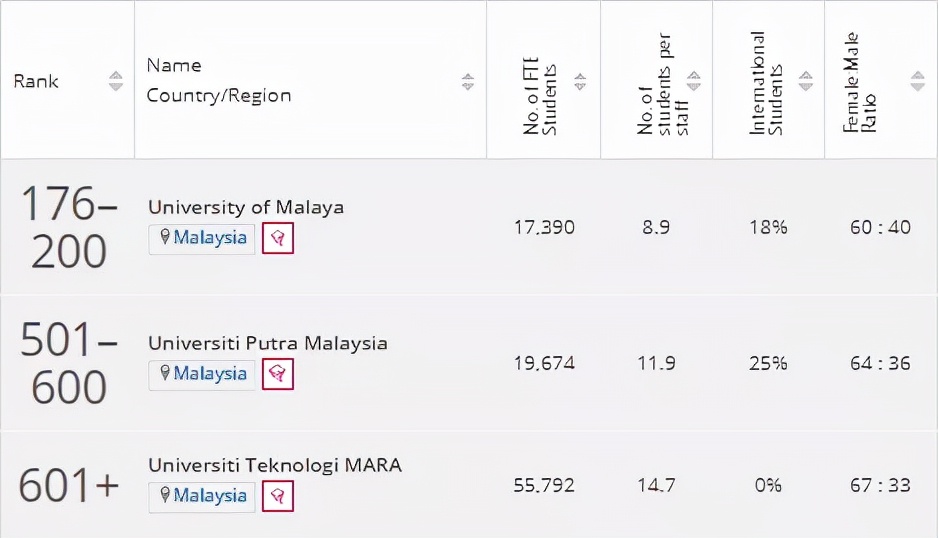Sort by Name Country/Region arrows
The height and width of the screenshot is (538, 938).
pos(468,81)
